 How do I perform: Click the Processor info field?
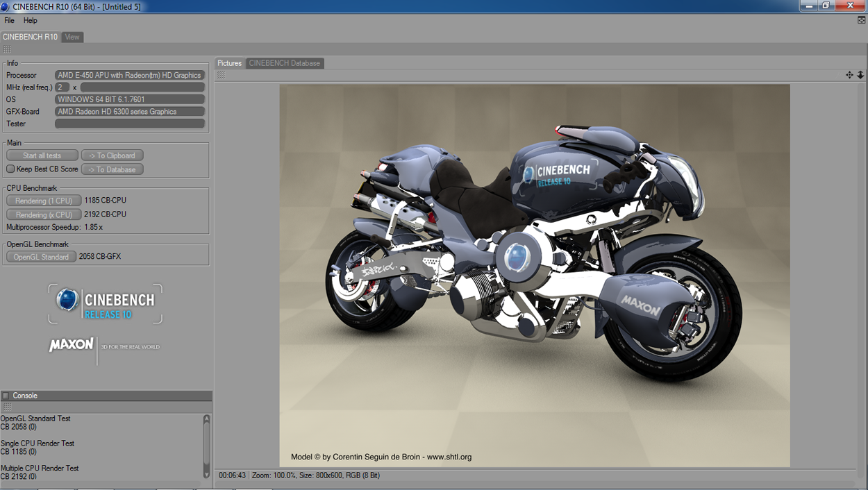(x=130, y=75)
